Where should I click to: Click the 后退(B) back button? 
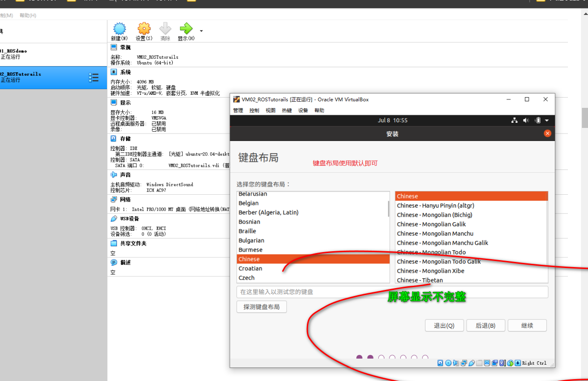(x=485, y=325)
